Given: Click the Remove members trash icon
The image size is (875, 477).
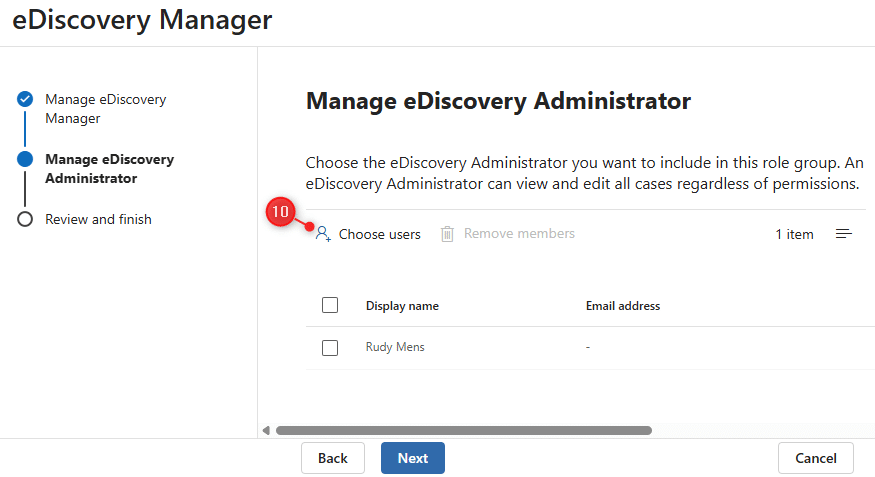Looking at the screenshot, I should (x=448, y=234).
